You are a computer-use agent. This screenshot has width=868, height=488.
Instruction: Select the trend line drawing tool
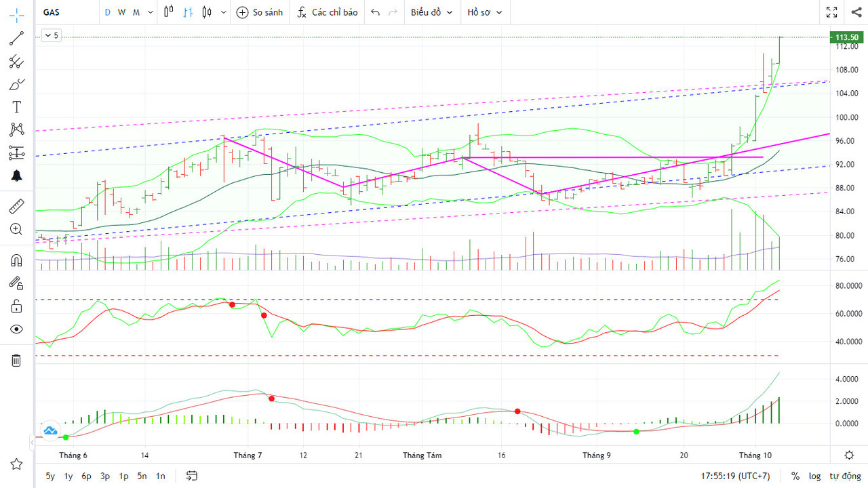(16, 39)
